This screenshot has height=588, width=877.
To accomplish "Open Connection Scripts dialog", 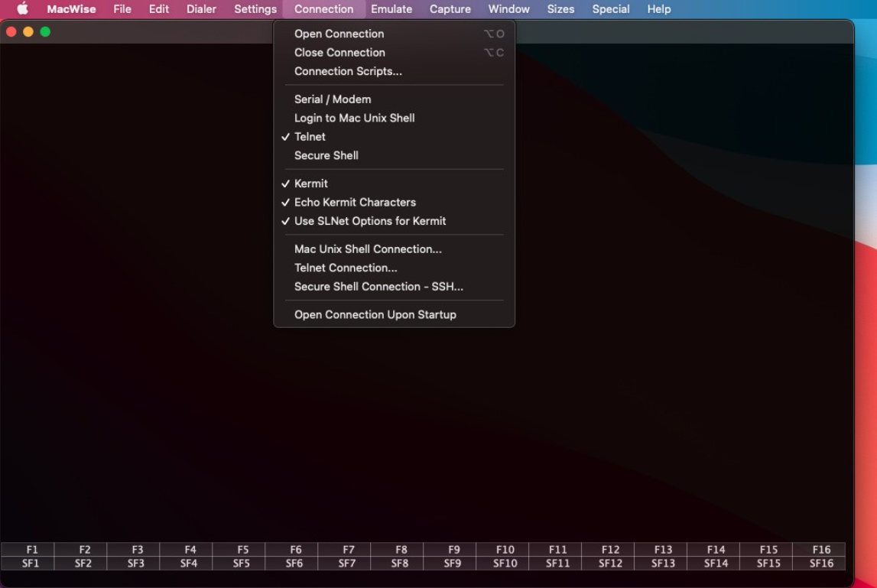I will click(x=349, y=71).
